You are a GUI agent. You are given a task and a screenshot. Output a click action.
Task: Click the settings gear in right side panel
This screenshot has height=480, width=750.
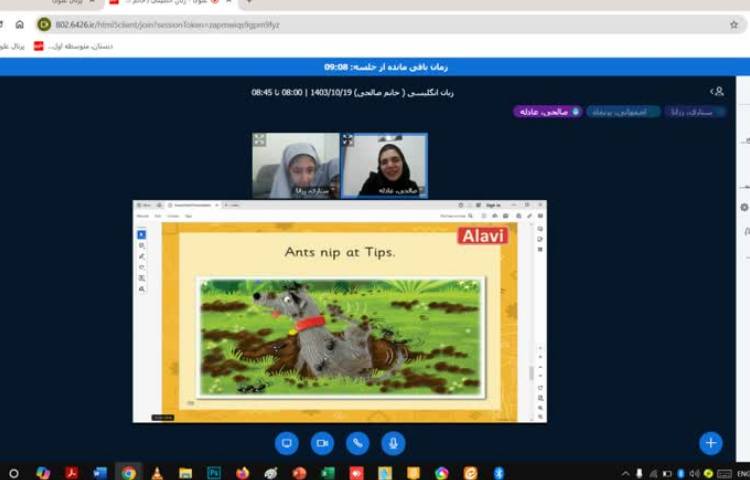click(x=744, y=207)
